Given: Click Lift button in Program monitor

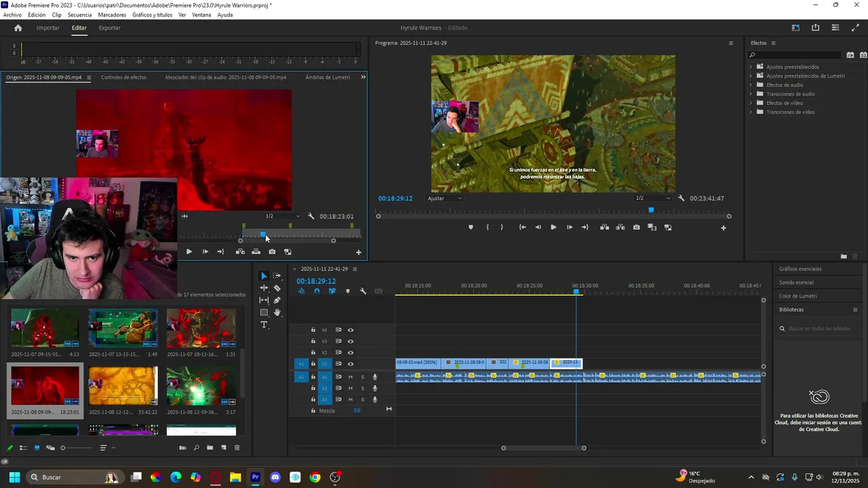Looking at the screenshot, I should click(x=604, y=228).
